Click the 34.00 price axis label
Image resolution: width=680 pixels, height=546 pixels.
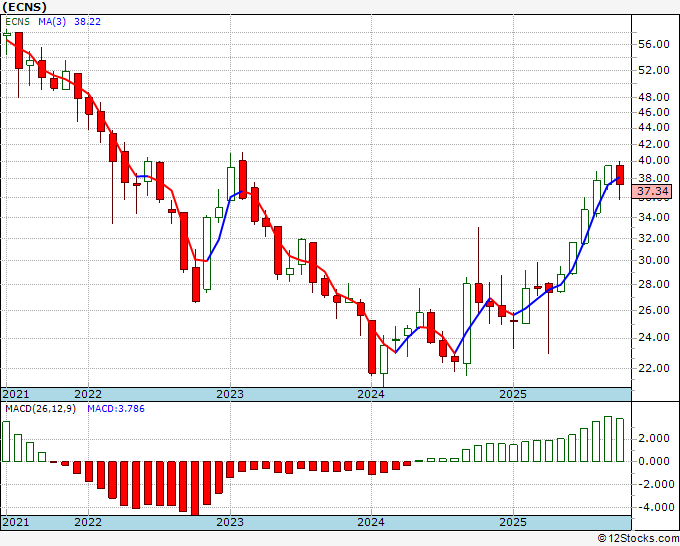pyautogui.click(x=654, y=217)
